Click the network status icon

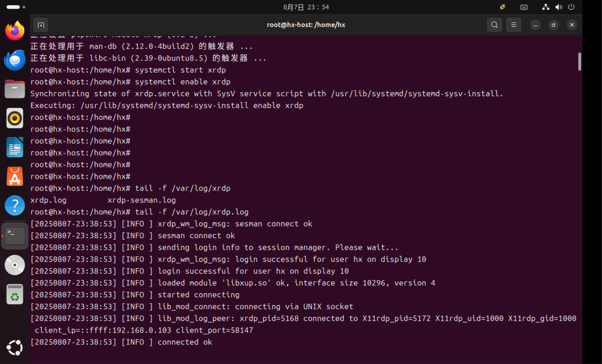point(546,7)
